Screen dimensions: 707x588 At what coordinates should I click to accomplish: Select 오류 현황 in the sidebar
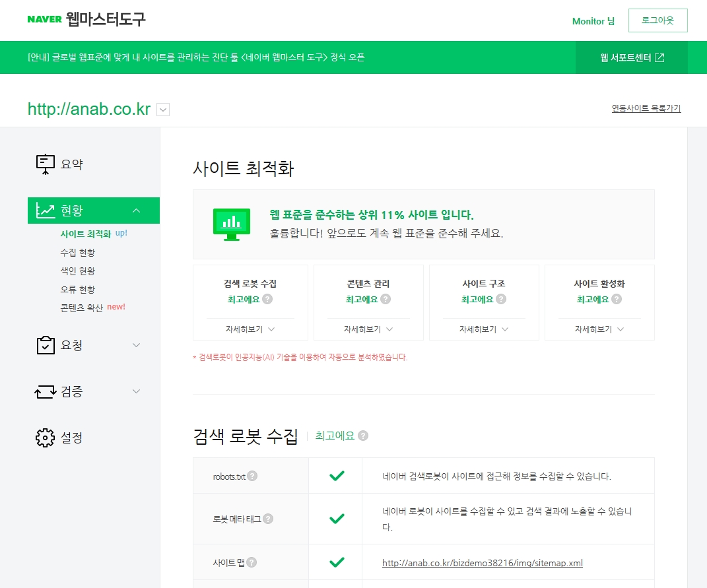77,289
